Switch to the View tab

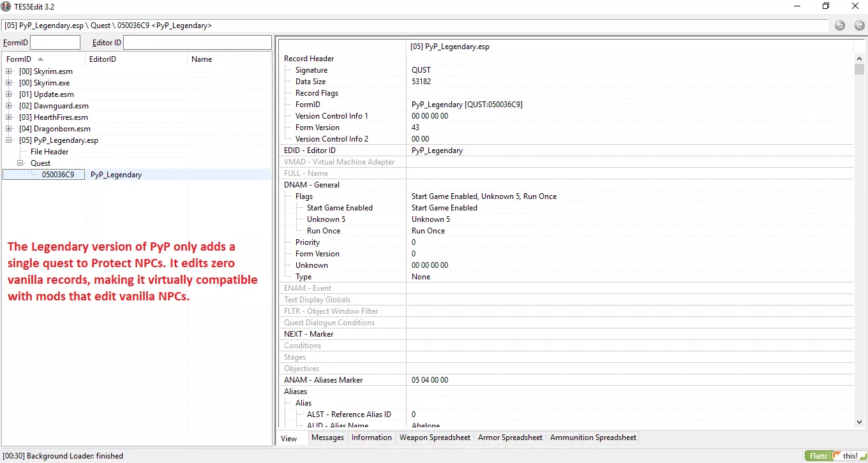click(289, 438)
